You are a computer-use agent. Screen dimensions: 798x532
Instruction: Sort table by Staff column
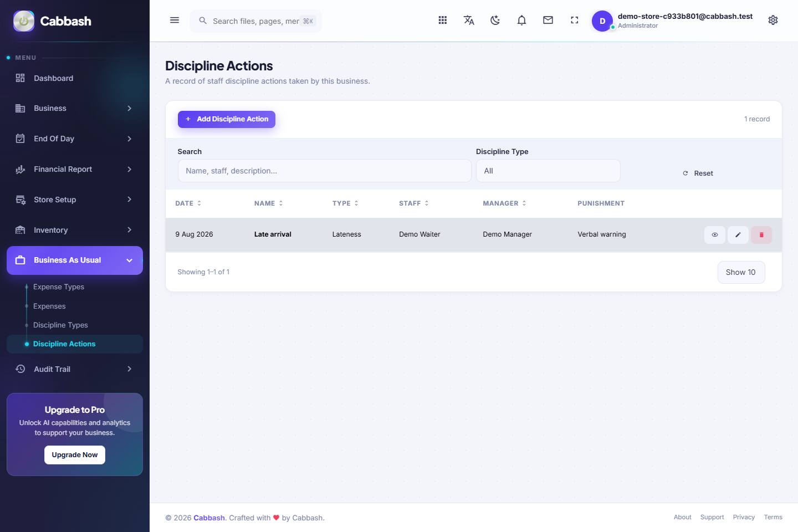pos(414,203)
